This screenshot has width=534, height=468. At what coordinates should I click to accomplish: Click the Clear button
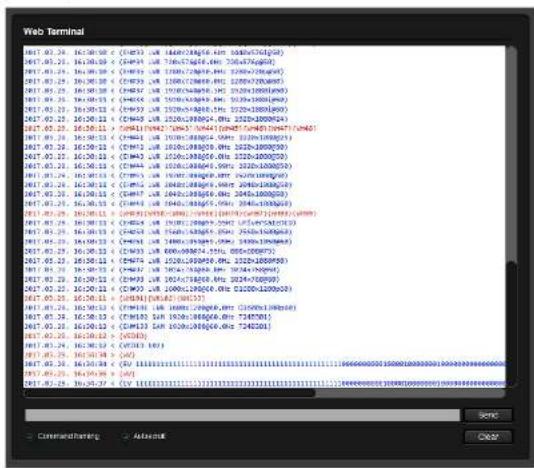click(x=488, y=437)
